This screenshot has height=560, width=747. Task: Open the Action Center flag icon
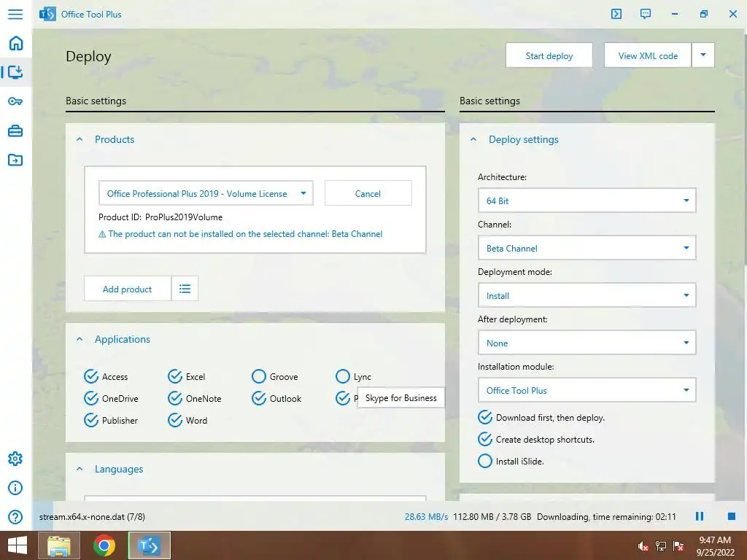[678, 546]
